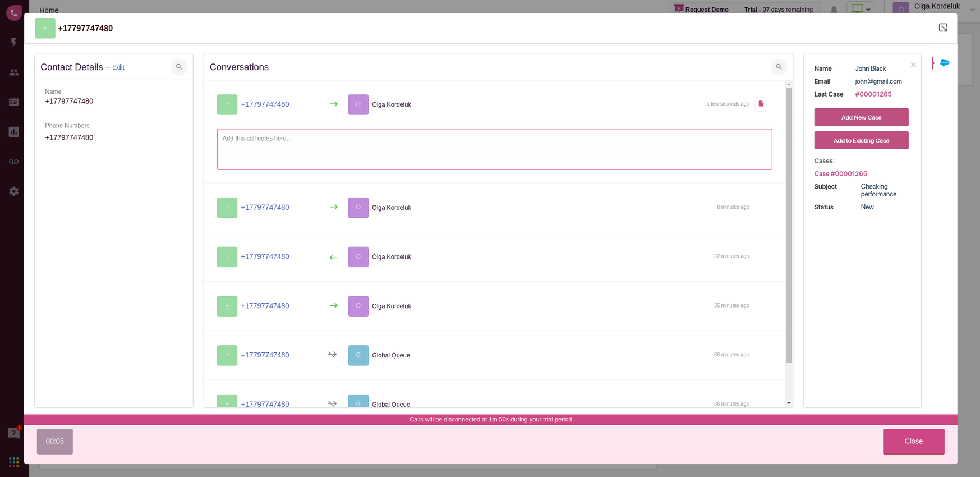Click the Home breadcrumb in header
The height and width of the screenshot is (477, 980).
pos(49,10)
